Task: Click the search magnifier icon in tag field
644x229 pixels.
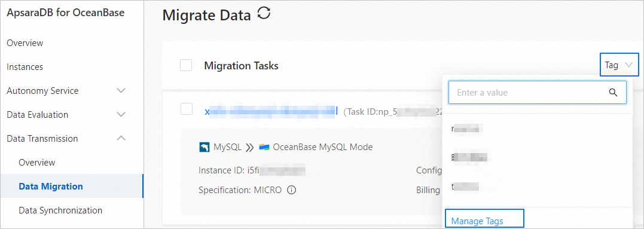Action: tap(613, 92)
